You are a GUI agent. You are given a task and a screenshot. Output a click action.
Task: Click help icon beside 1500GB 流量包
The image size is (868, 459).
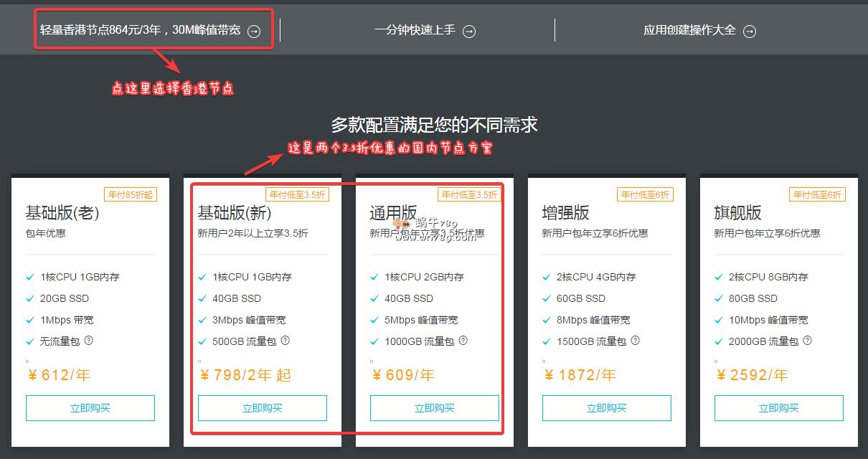coord(635,341)
